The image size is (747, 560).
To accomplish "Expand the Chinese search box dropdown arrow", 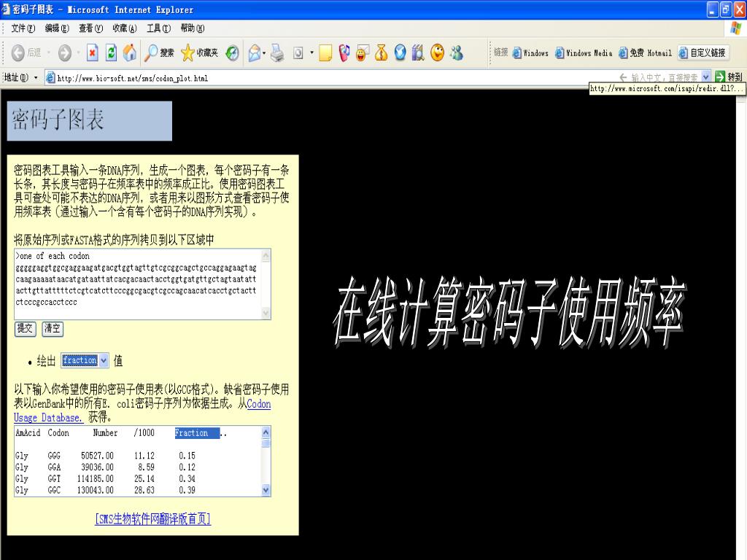I will click(706, 77).
